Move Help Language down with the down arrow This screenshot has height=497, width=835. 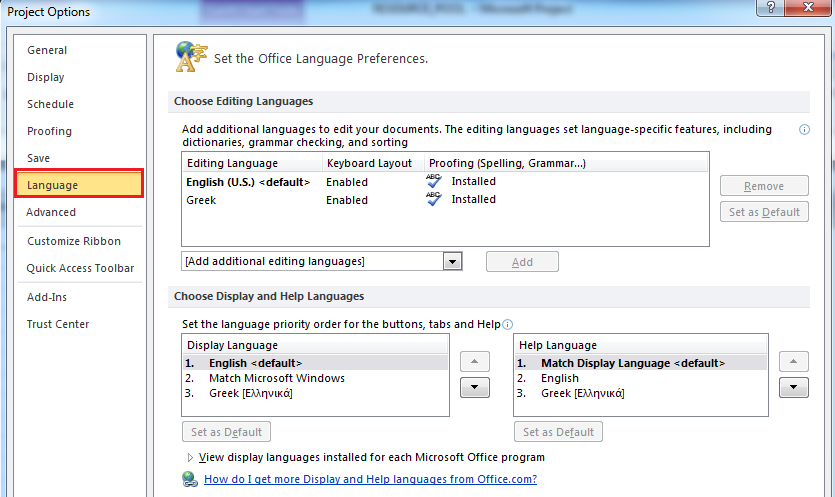point(793,387)
